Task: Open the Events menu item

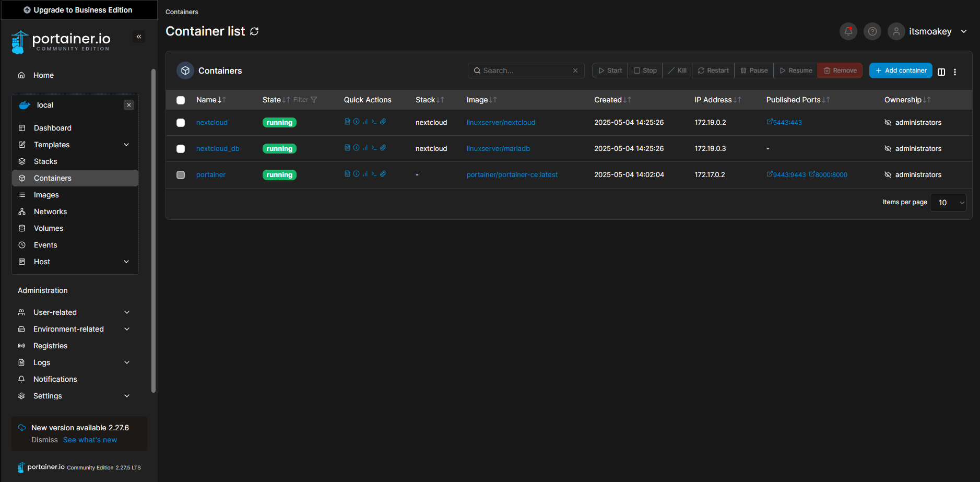Action: [45, 245]
